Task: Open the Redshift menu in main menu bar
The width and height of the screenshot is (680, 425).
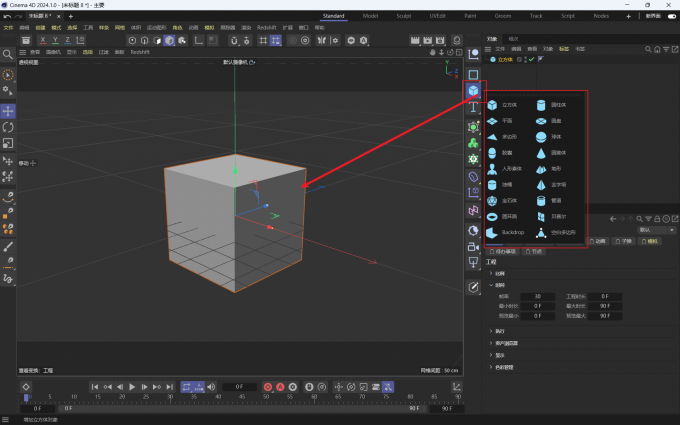Action: [266, 28]
